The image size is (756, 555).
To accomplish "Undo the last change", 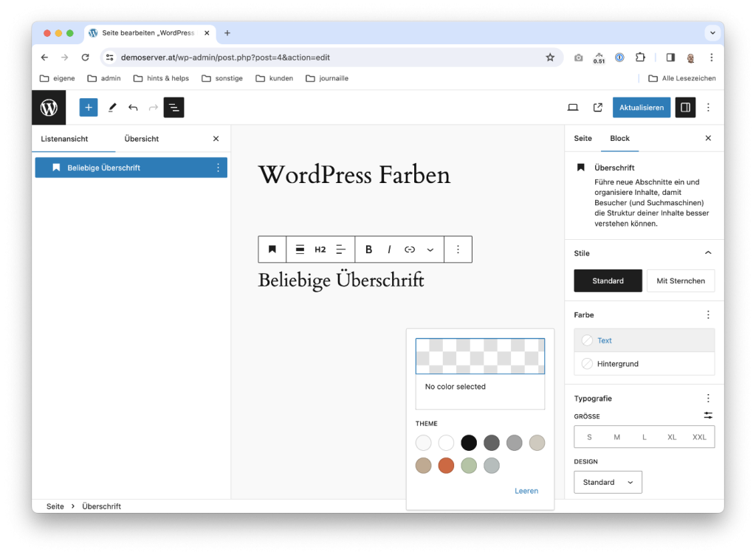I will pos(133,108).
